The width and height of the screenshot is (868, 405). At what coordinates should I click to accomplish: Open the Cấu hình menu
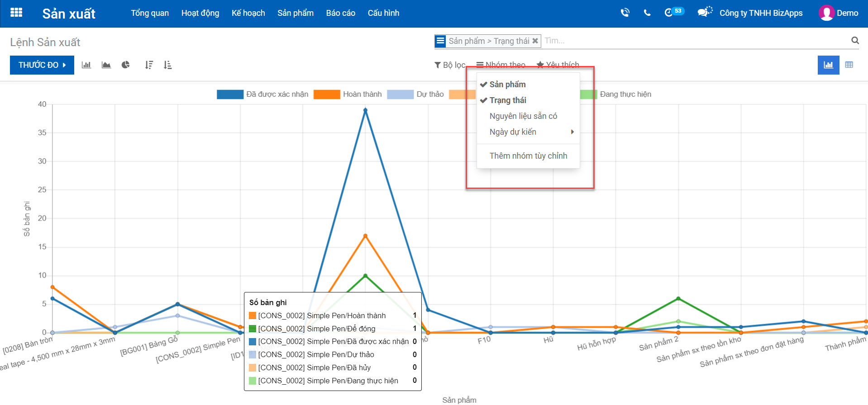383,13
